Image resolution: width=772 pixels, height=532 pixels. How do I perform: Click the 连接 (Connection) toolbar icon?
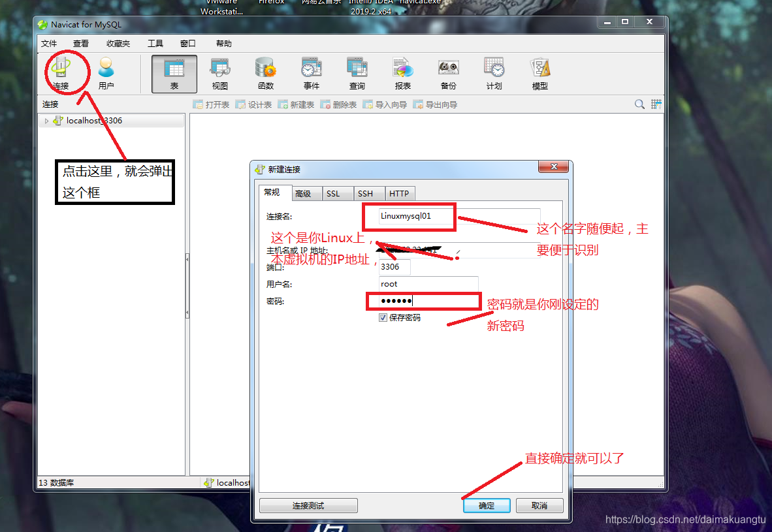tap(61, 74)
